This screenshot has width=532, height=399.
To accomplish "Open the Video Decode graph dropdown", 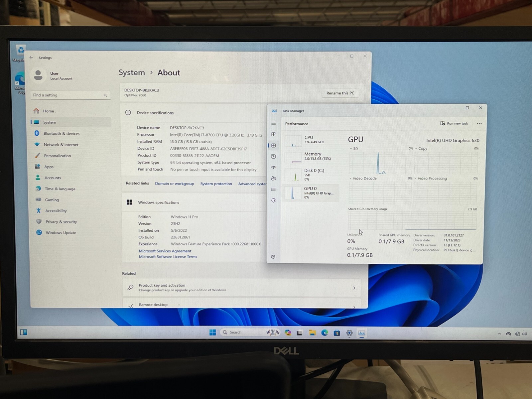I will point(363,179).
